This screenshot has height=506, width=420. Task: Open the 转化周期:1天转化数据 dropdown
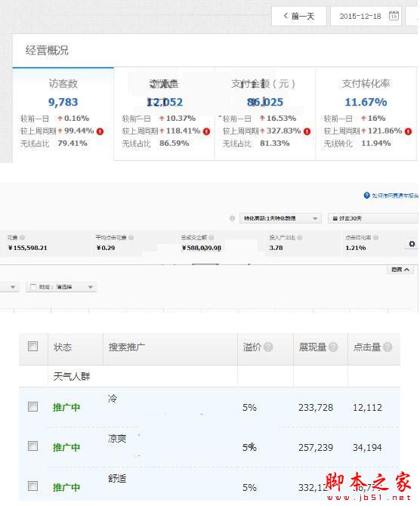click(280, 218)
